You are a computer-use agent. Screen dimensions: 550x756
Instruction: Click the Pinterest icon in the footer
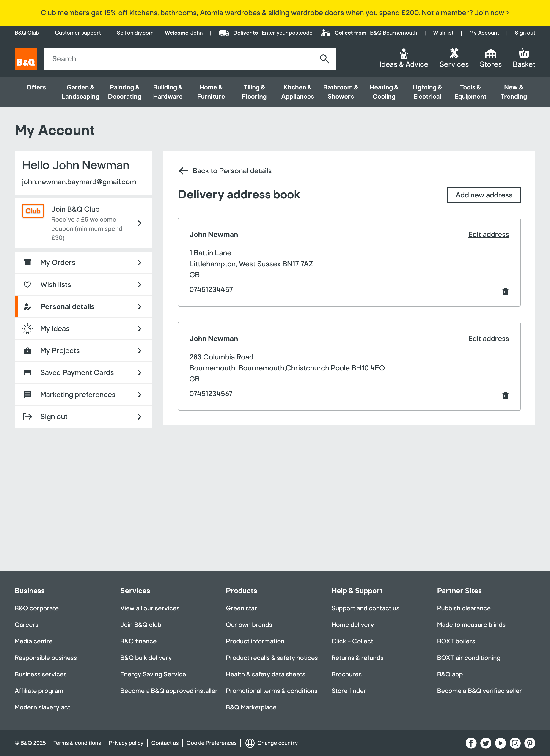[530, 743]
